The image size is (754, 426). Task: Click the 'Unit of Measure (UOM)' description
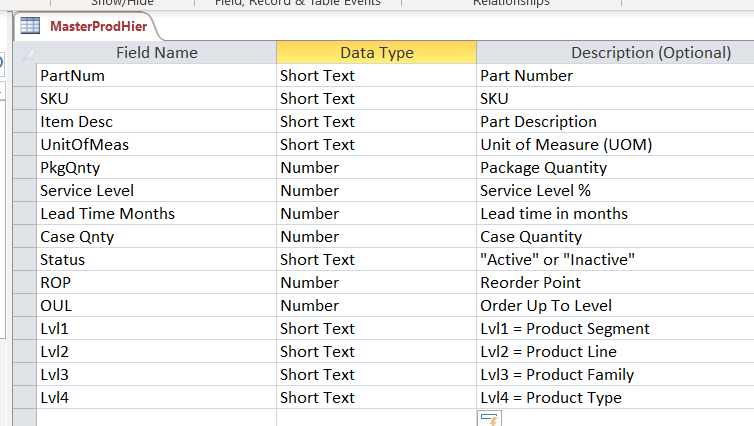[x=616, y=145]
